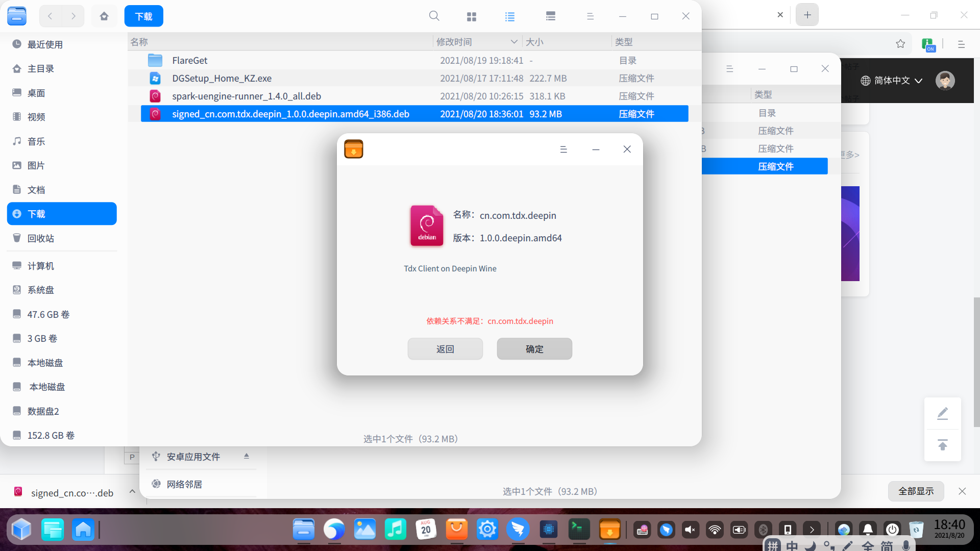Open the terminal from the dock

coord(579,530)
